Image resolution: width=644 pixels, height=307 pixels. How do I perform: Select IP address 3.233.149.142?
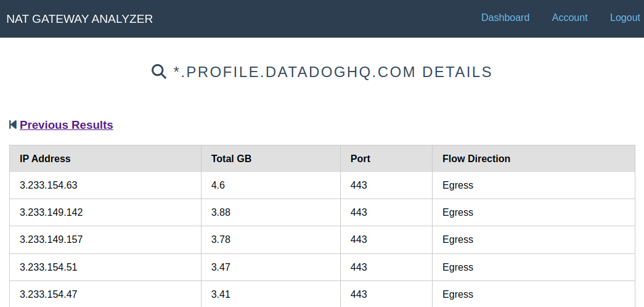[51, 213]
